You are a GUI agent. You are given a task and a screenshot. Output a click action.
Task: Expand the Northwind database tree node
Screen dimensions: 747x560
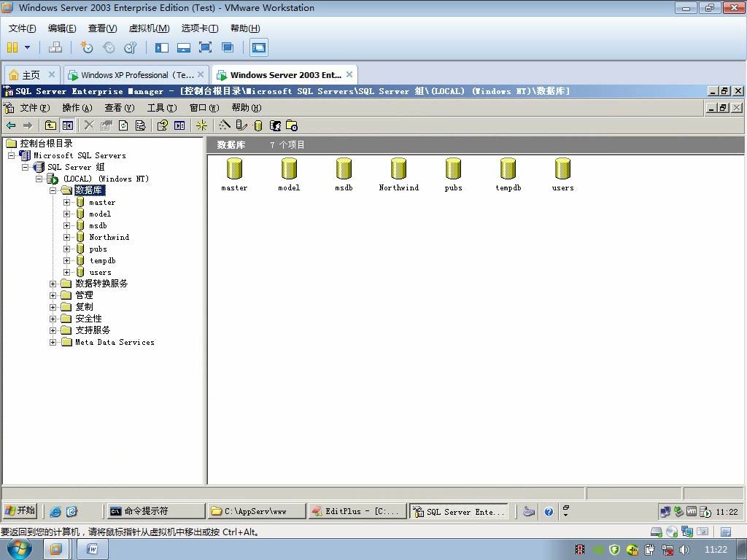point(66,237)
